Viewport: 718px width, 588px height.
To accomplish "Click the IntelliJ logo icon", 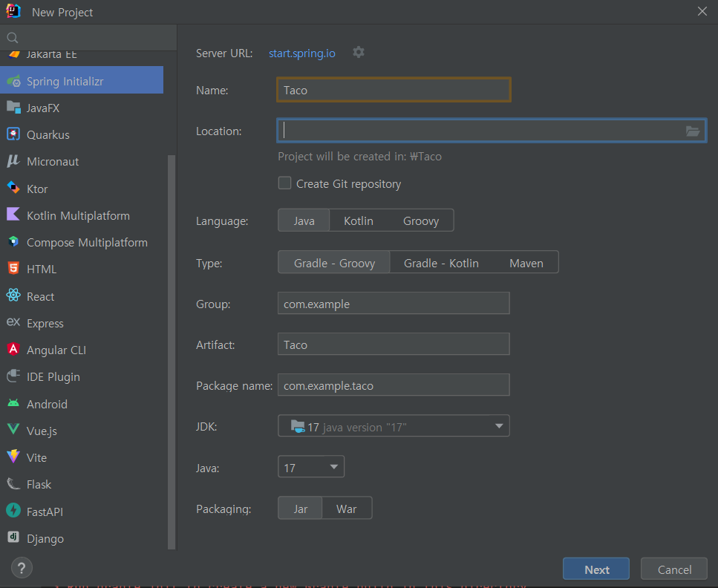I will [14, 11].
